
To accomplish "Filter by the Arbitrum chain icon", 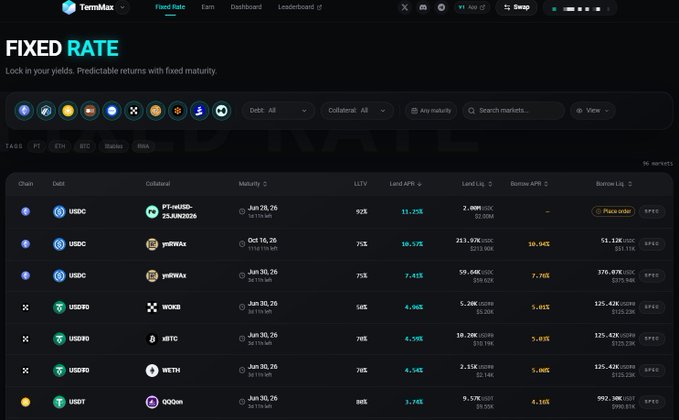I will [46, 111].
